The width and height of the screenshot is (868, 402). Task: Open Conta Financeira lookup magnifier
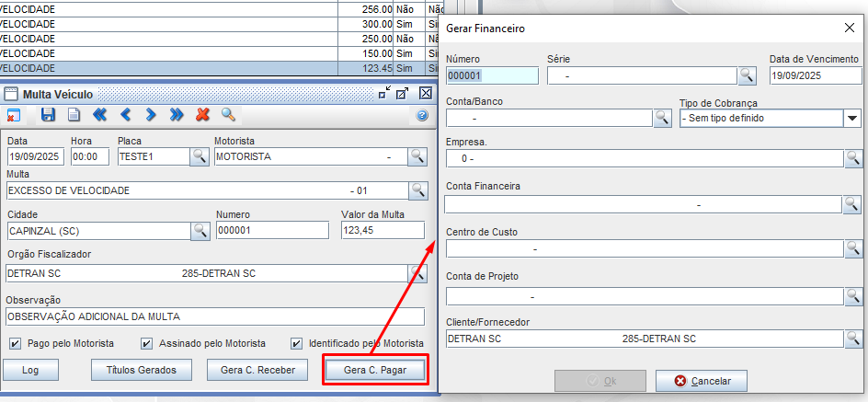pos(853,204)
